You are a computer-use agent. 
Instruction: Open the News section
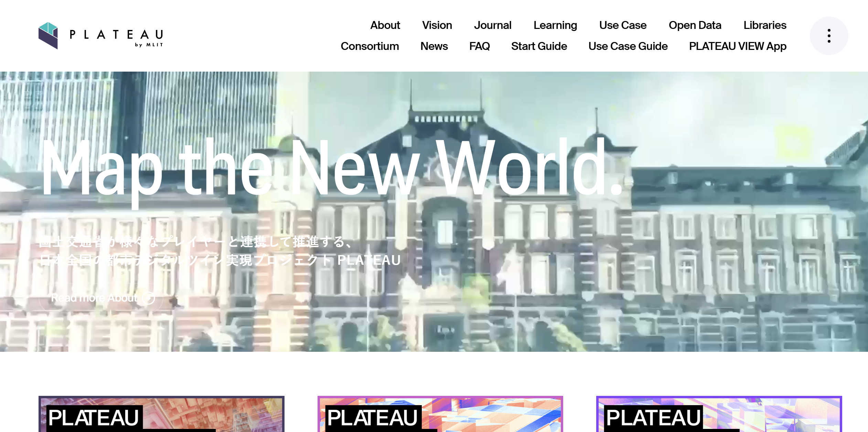pos(434,46)
